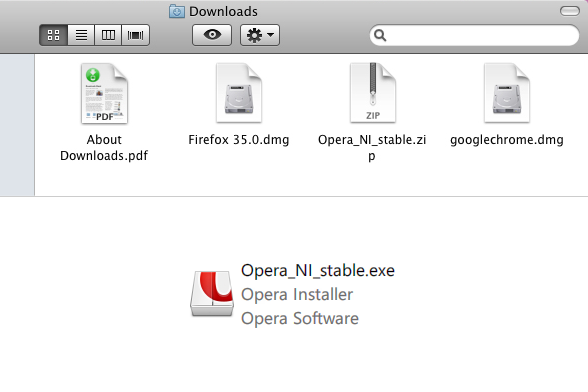Viewport: 588px width, 392px height.
Task: Click the Downloads folder icon in title bar
Action: pos(177,11)
